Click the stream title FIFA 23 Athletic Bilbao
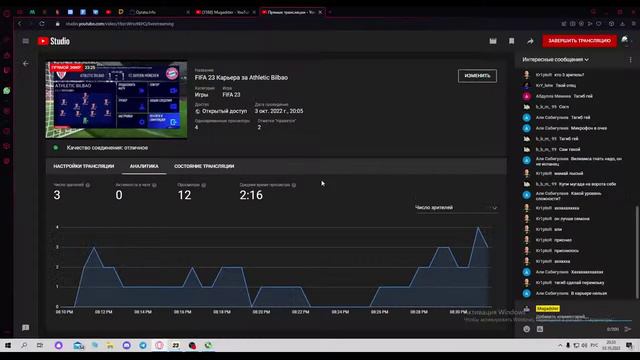 point(241,78)
